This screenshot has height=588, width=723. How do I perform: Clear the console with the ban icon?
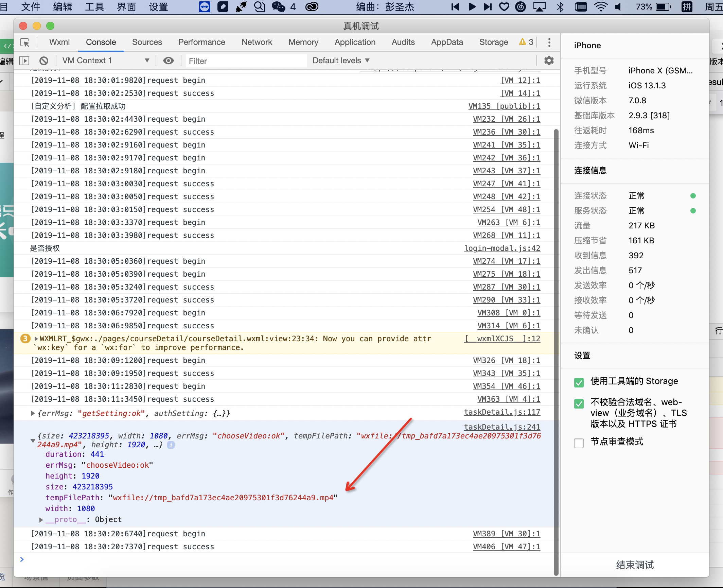[44, 61]
